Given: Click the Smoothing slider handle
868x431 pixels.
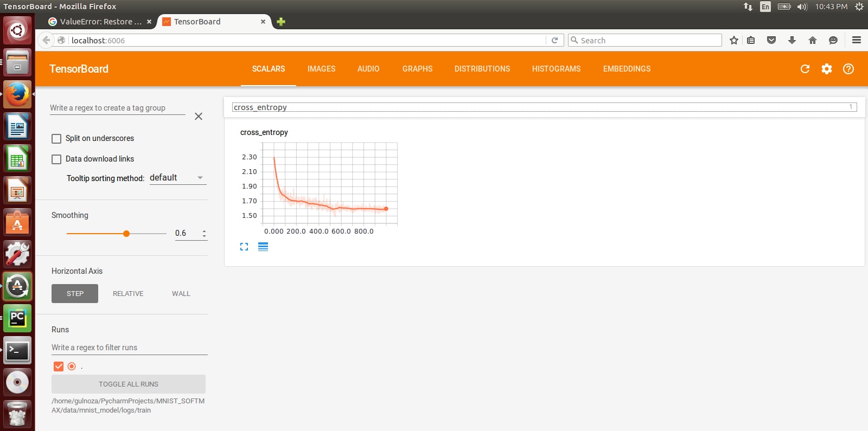Looking at the screenshot, I should (126, 234).
